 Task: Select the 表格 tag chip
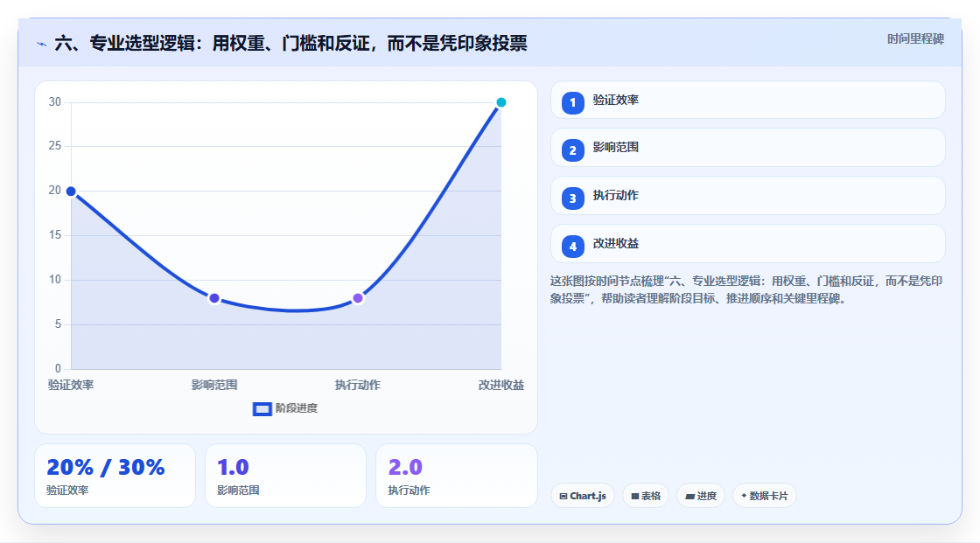646,496
